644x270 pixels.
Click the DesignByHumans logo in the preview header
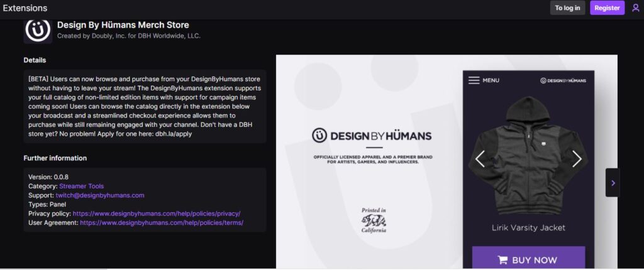click(x=563, y=80)
